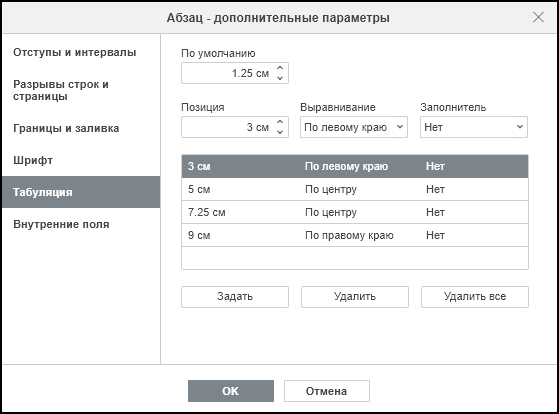Select the 3 см tab stop row
The image size is (559, 414).
(x=355, y=166)
